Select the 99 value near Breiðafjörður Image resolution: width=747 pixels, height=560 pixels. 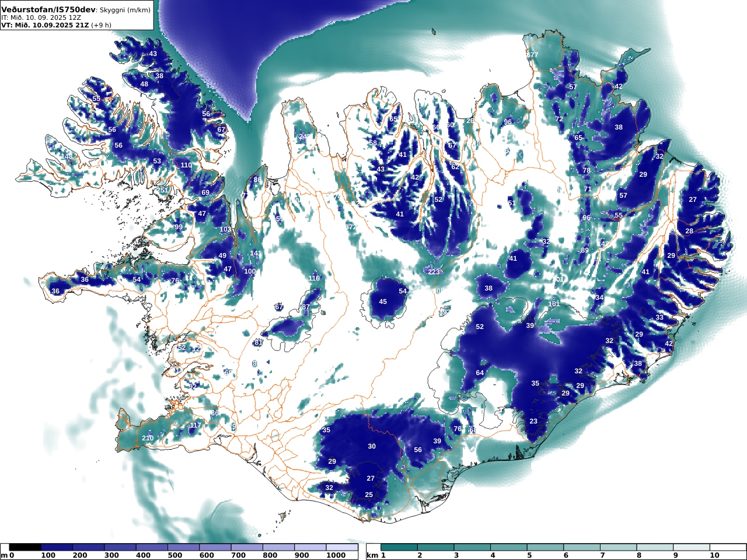(x=179, y=227)
